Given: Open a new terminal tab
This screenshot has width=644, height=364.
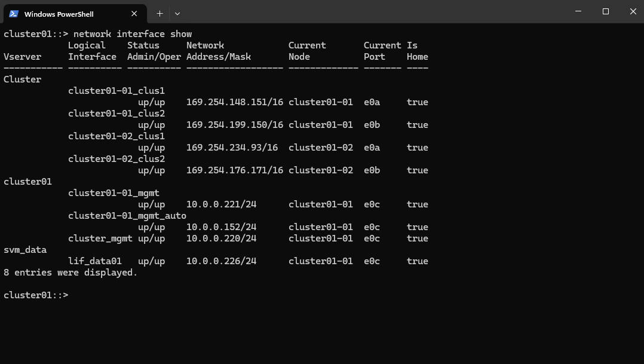Looking at the screenshot, I should (x=160, y=14).
